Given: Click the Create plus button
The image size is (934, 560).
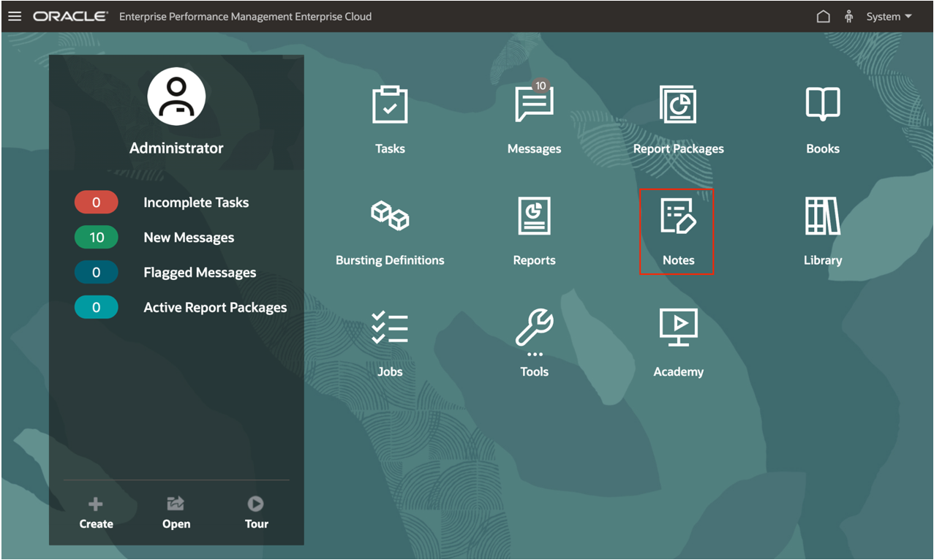Looking at the screenshot, I should click(x=96, y=513).
